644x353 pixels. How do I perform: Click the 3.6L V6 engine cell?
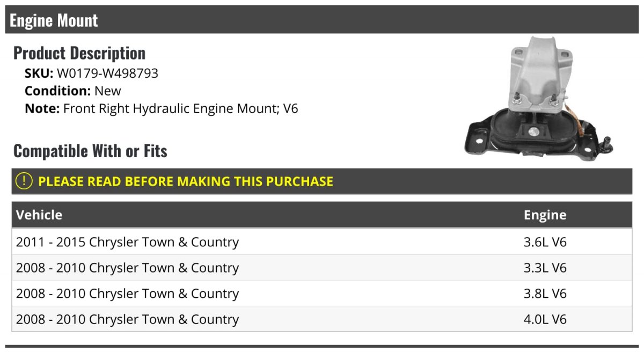545,242
